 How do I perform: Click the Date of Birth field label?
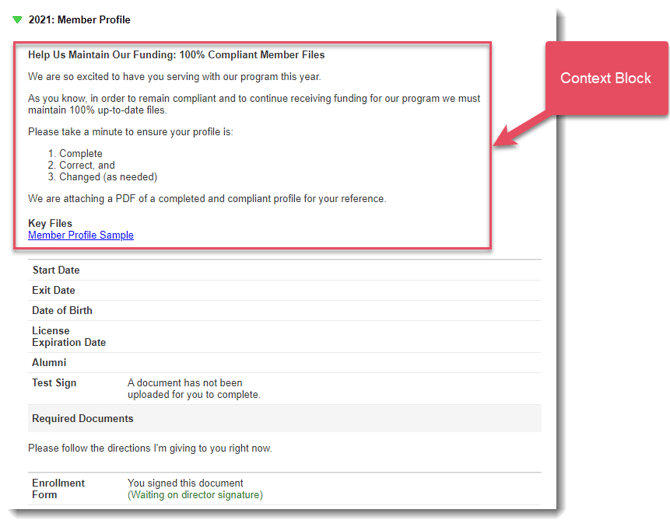(62, 310)
